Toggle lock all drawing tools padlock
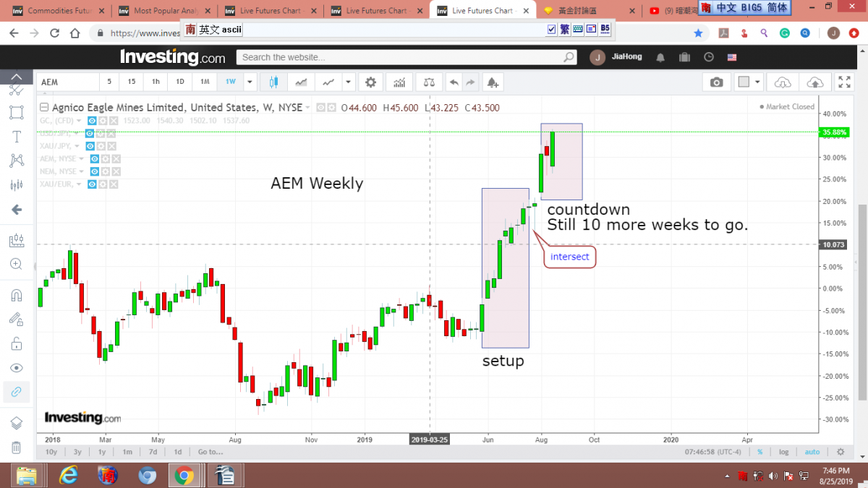Screen dimensions: 868x488 tap(16, 343)
